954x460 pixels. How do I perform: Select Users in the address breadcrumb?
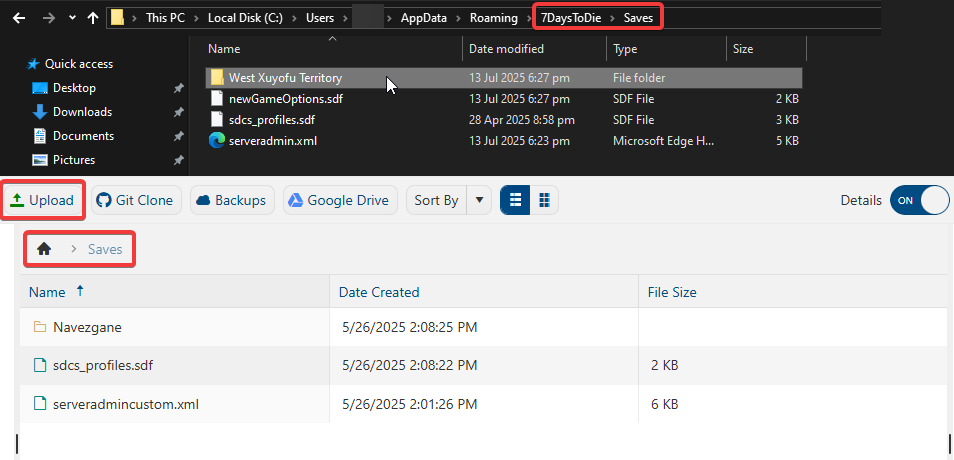coord(320,18)
